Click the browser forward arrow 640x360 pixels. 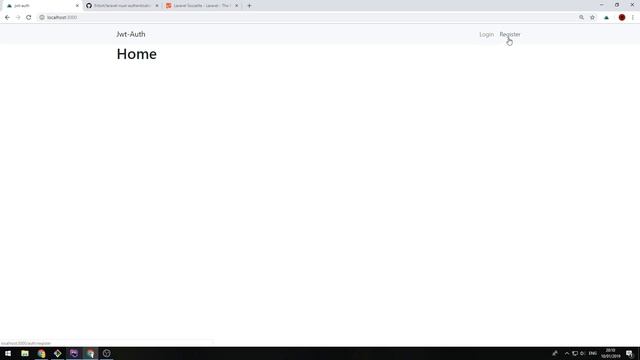(x=18, y=18)
